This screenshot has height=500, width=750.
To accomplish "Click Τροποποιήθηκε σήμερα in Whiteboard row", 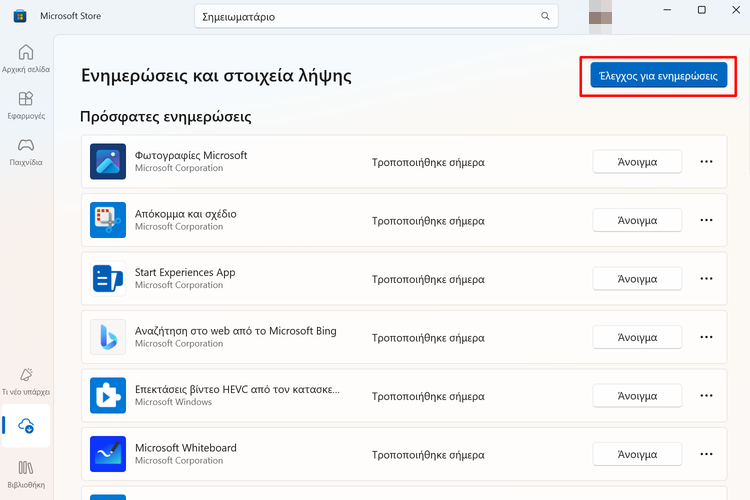I will [428, 455].
